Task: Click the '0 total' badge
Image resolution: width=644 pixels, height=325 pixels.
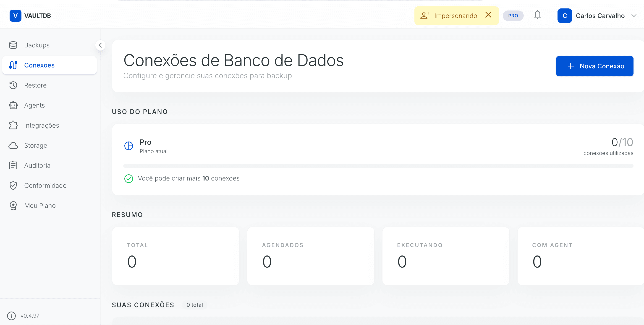Action: pos(194,305)
